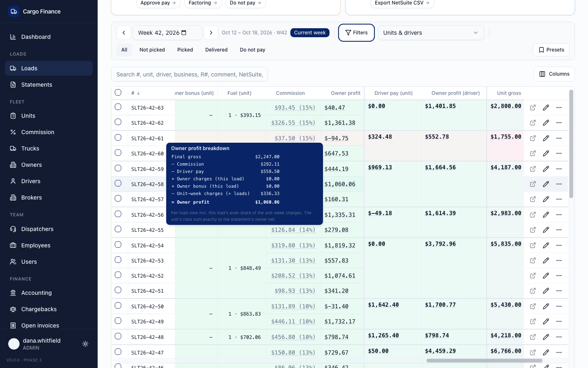Edit load SLT26-42-61 with the pencil icon
The height and width of the screenshot is (368, 588).
click(546, 138)
